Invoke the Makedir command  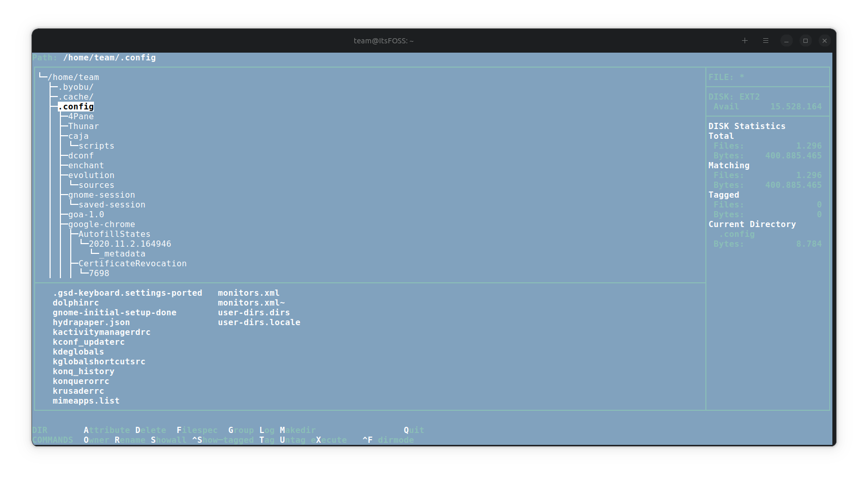[297, 429]
